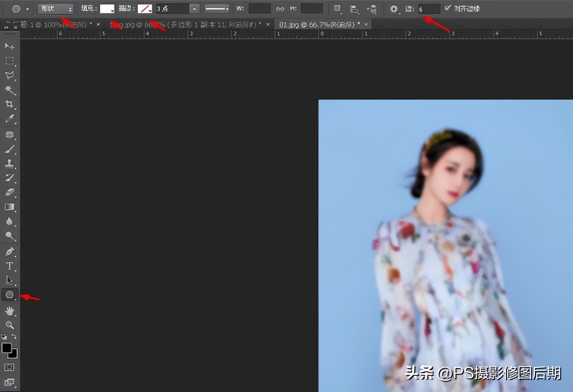The image size is (573, 392).
Task: Enable the 对齐边缘 checkbox
Action: 448,8
